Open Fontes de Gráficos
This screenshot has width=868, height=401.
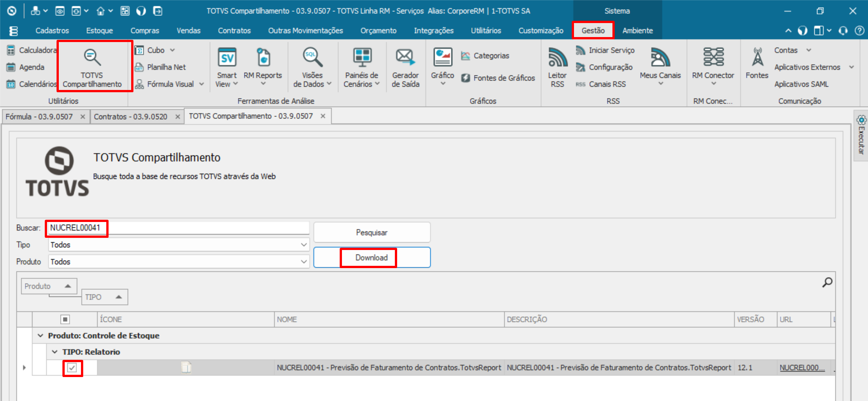498,78
